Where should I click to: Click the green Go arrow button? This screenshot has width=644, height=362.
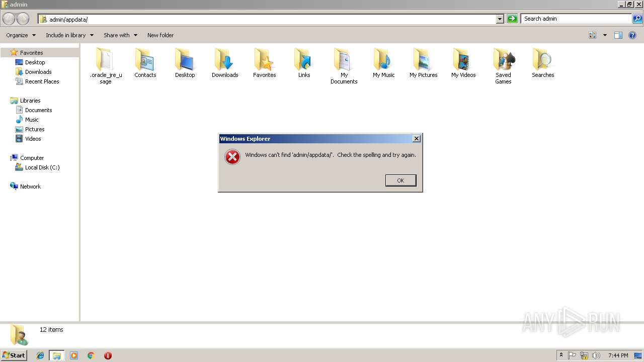512,19
